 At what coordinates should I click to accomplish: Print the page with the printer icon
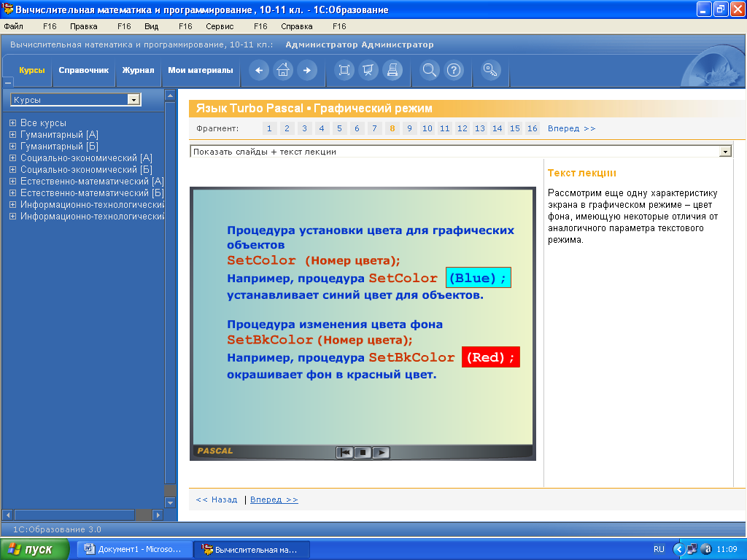(392, 71)
